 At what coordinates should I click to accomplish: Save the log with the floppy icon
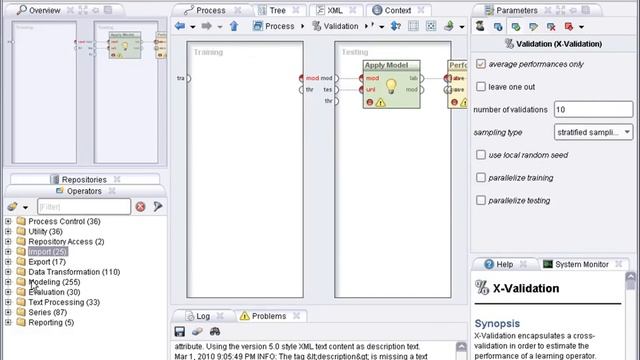coord(180,331)
